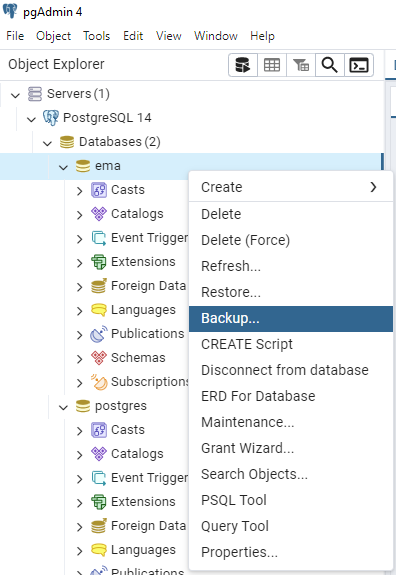
Task: Expand Casts under ema database
Action: [x=80, y=191]
